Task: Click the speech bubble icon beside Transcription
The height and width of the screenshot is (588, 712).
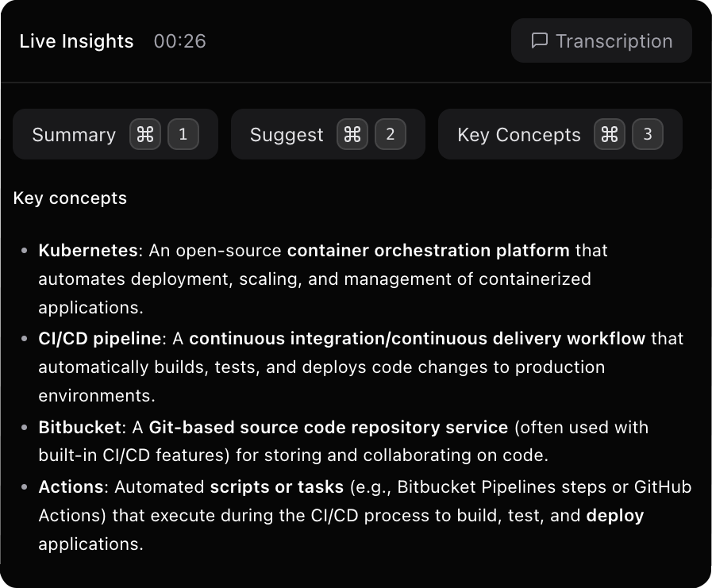Action: click(540, 40)
